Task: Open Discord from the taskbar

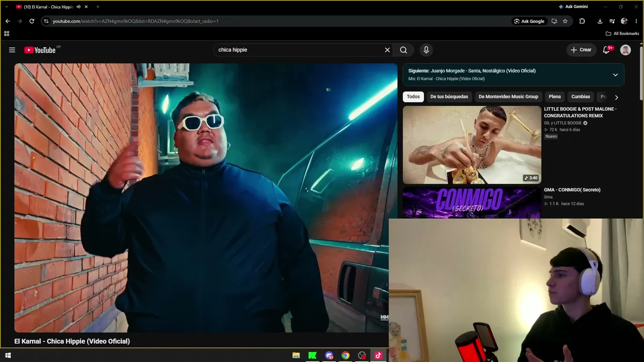Action: (329, 355)
